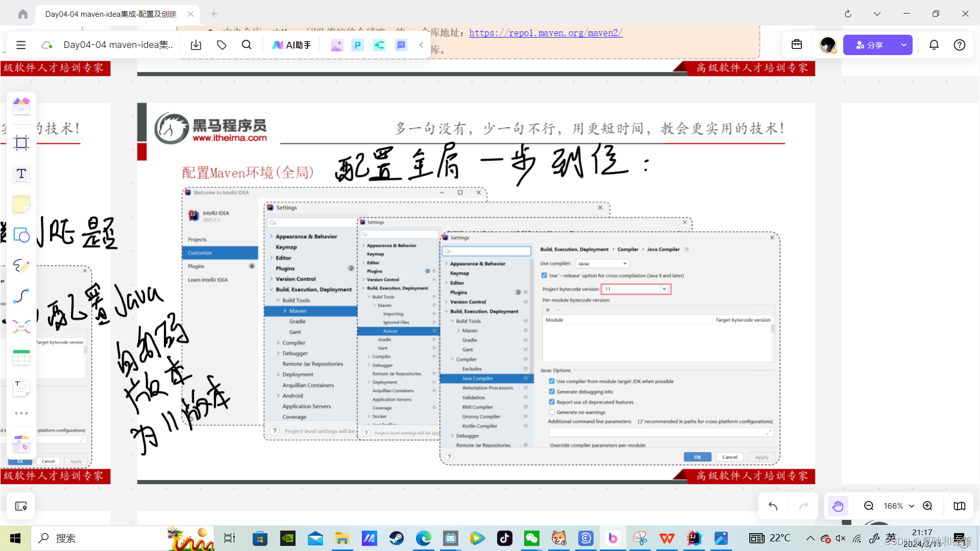Go to the home page icon

22,14
